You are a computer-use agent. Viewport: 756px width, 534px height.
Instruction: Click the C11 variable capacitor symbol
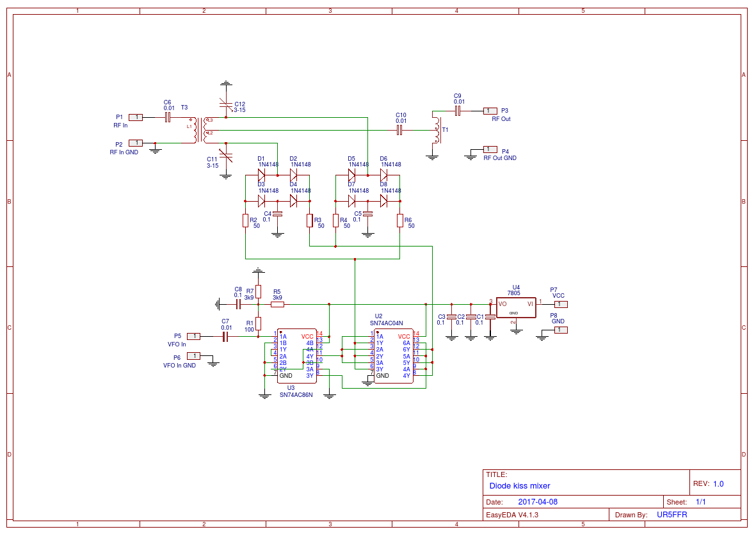[x=225, y=156]
